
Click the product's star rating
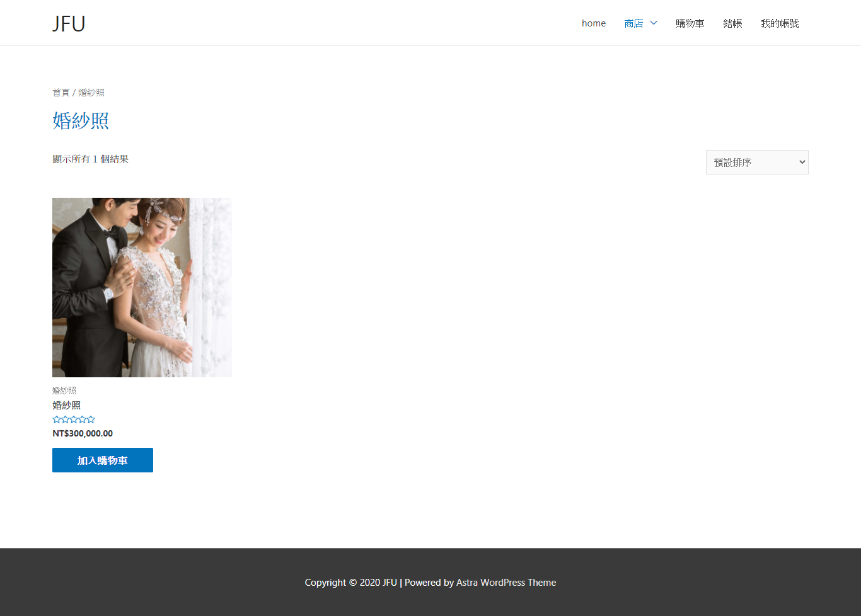coord(74,419)
